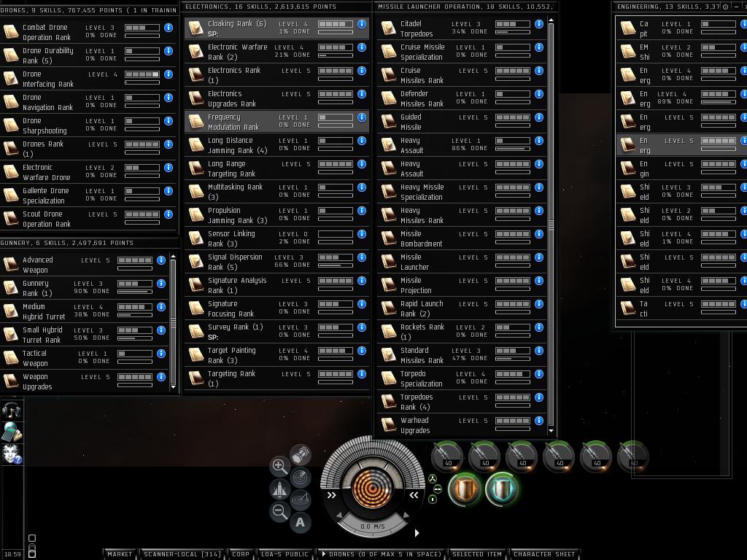
Task: Collapse the Gunnery skill group header
Action: click(x=89, y=243)
